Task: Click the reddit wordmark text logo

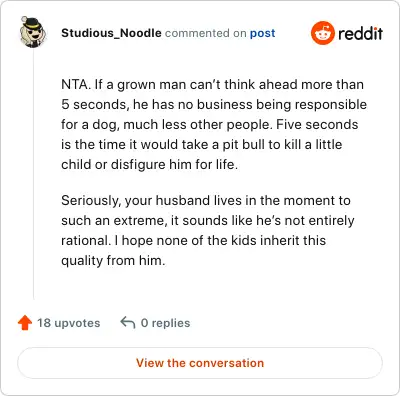Action: pos(360,33)
